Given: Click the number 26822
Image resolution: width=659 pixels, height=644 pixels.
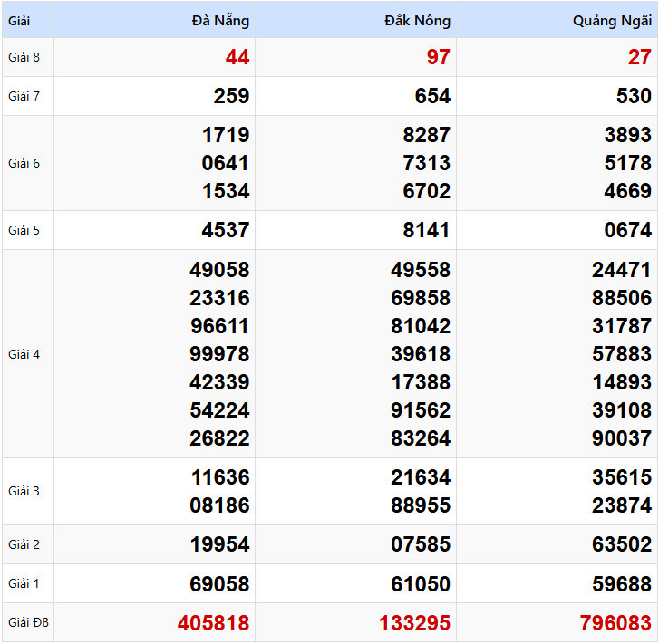Looking at the screenshot, I should [x=219, y=438].
